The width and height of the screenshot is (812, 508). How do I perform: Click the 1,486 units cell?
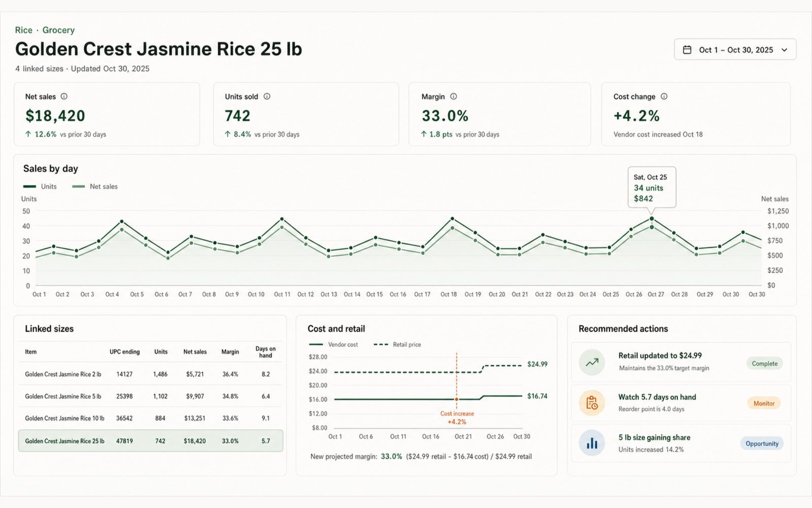coord(160,374)
